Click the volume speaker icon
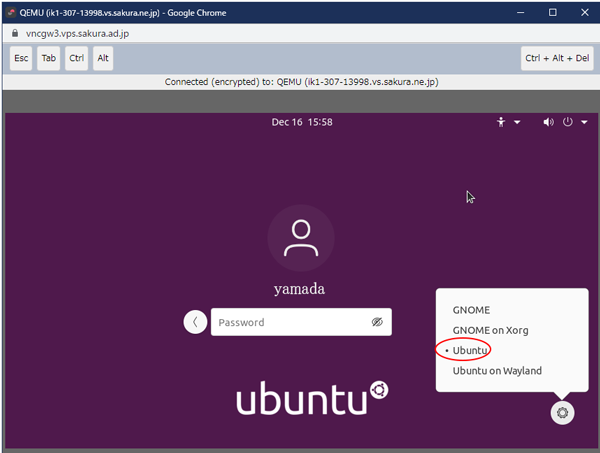Screen dimensions: 600x453 548,122
